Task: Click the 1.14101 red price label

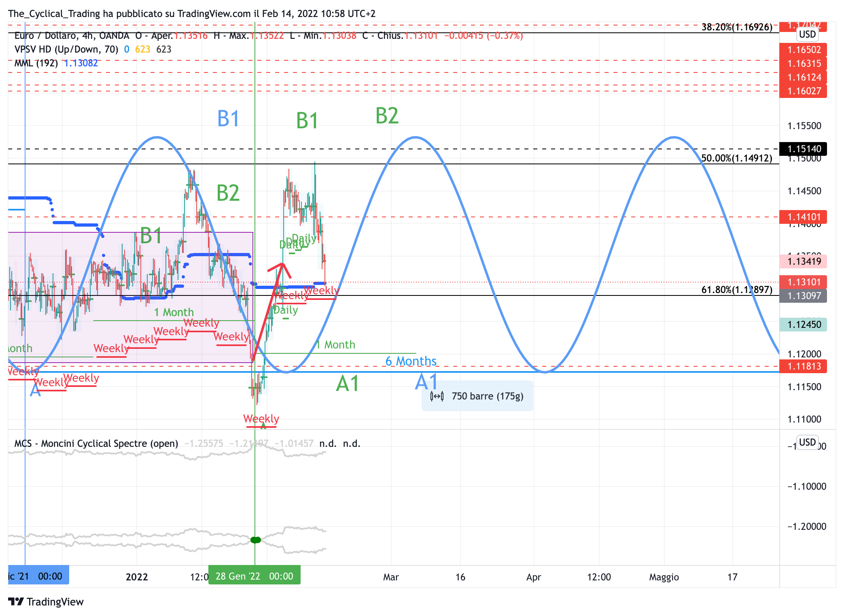Action: coord(803,217)
